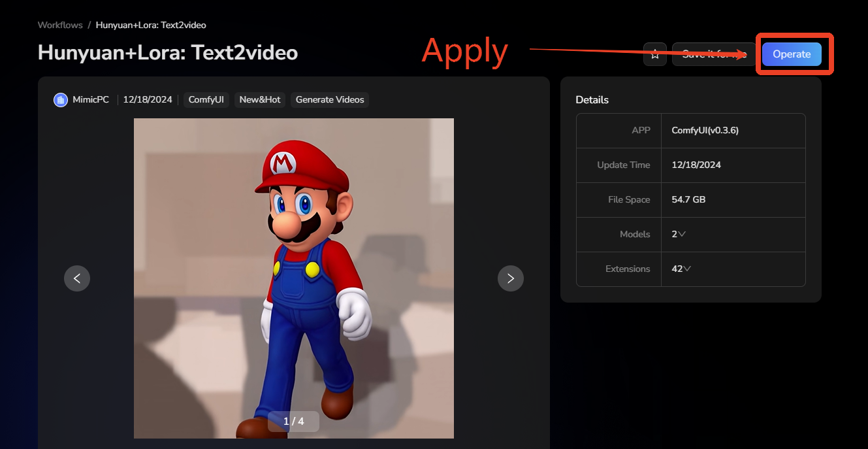
Task: Go to next image with right arrow
Action: pos(511,278)
